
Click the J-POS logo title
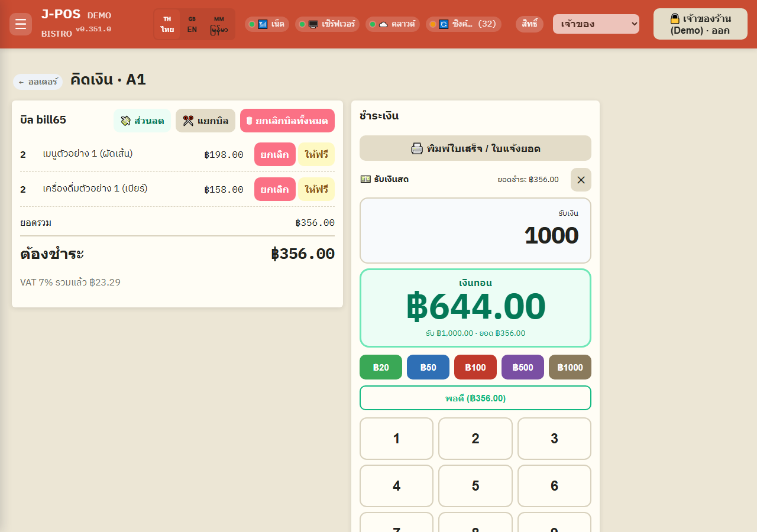[61, 15]
